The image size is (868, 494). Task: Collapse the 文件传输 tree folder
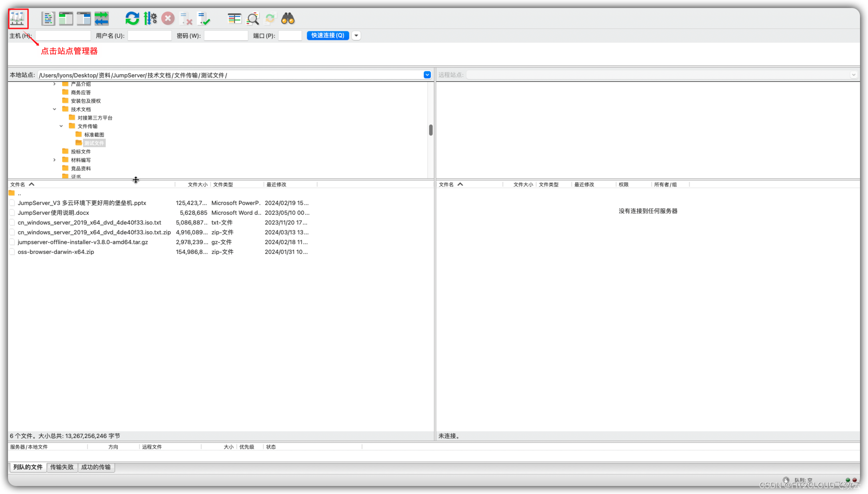tap(61, 126)
